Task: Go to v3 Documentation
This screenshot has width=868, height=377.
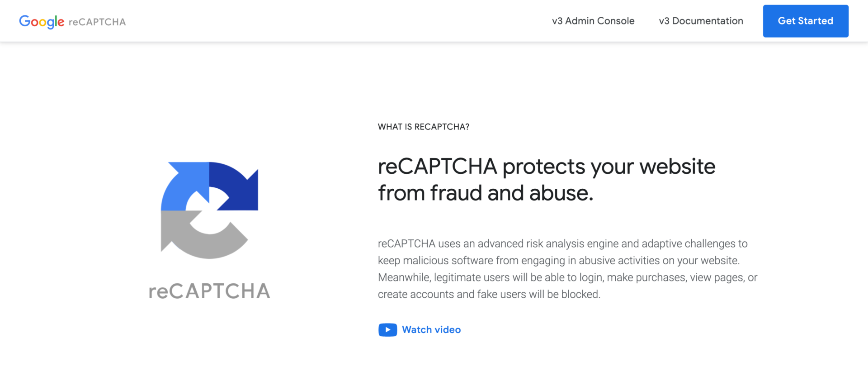Action: pyautogui.click(x=701, y=21)
